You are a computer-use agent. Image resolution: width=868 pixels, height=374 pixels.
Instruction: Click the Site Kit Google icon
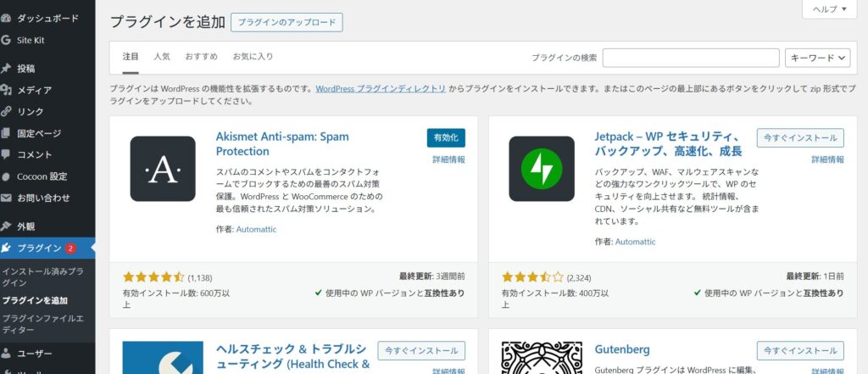(6, 40)
